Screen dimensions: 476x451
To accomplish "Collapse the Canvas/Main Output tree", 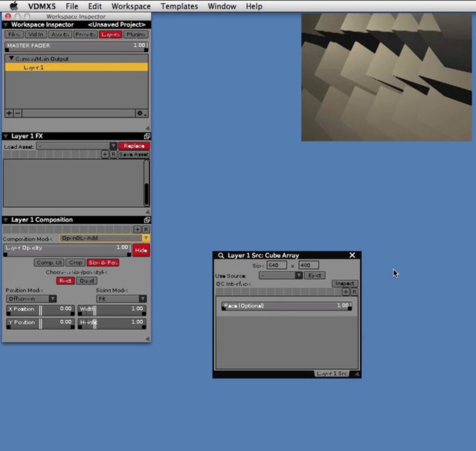I will point(11,58).
